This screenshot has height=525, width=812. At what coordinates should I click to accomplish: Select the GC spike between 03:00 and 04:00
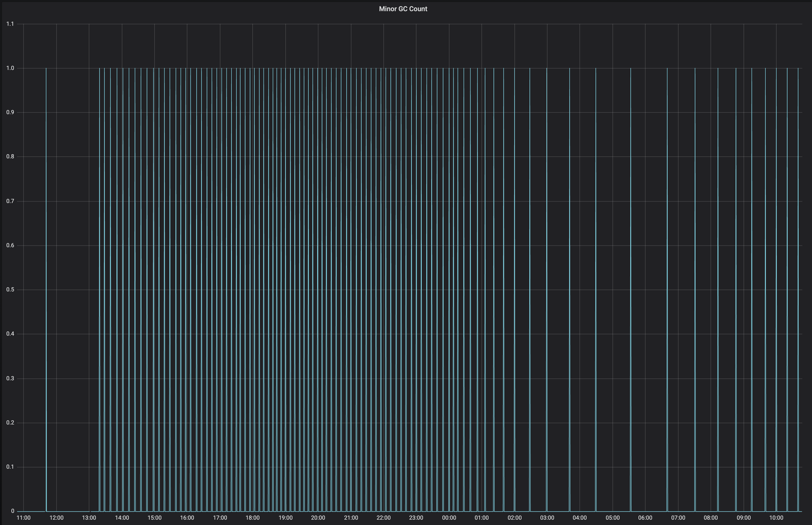coord(570,290)
